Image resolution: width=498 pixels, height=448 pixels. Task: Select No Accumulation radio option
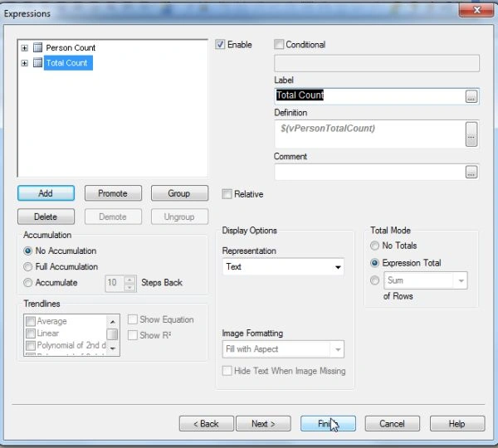point(27,251)
